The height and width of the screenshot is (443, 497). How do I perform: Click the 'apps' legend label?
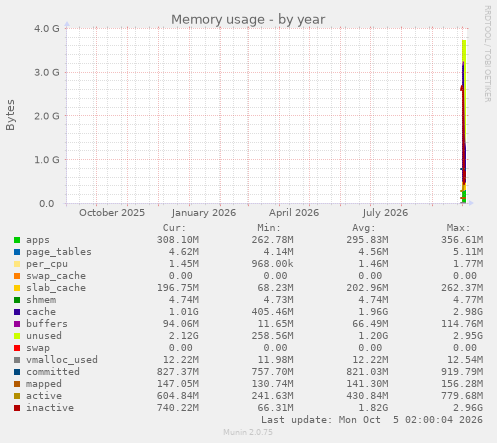[38, 240]
